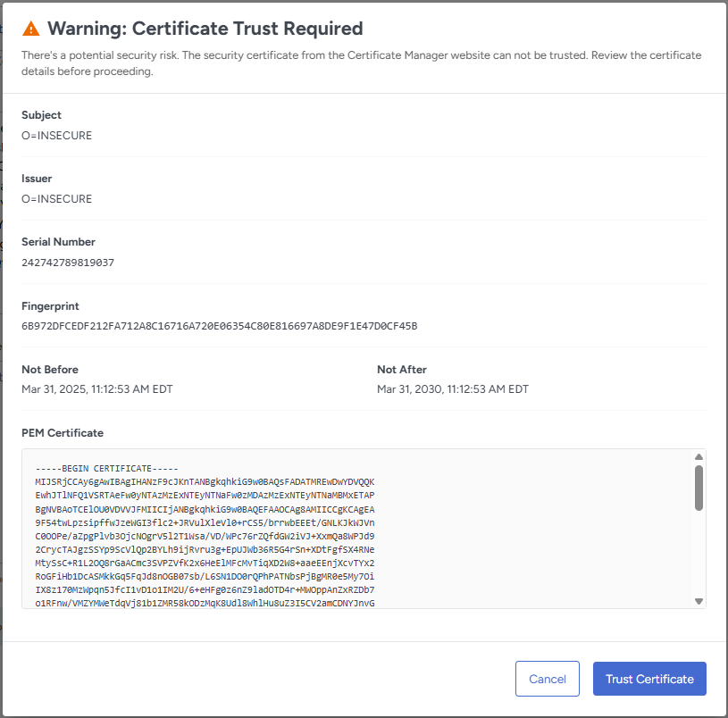Click the O=INSECURE value under Subject
The height and width of the screenshot is (718, 728).
(x=56, y=136)
